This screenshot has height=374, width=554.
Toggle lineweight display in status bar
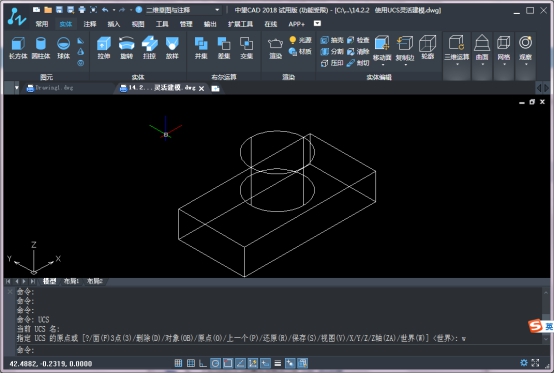tap(278, 363)
